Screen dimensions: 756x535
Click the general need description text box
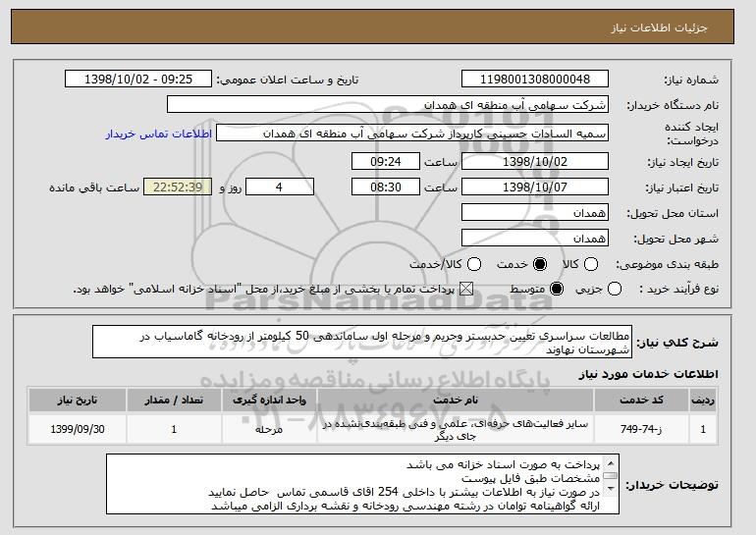click(x=362, y=342)
